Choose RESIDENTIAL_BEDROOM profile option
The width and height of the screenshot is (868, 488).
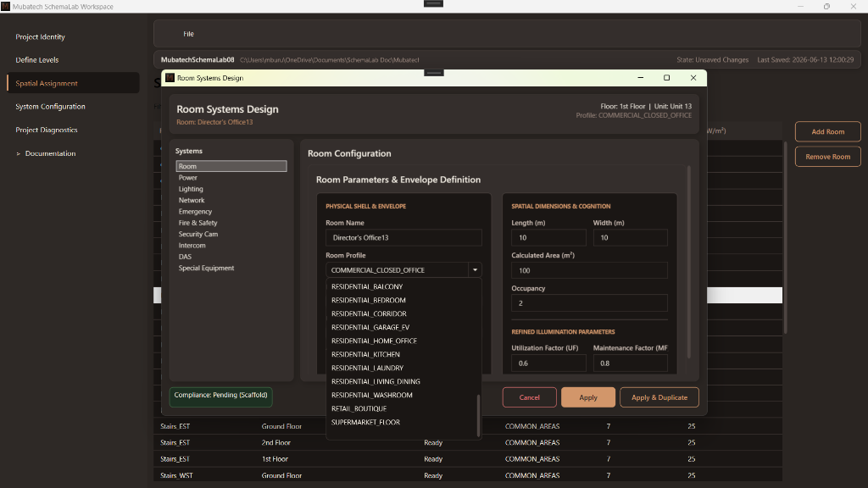click(x=402, y=300)
